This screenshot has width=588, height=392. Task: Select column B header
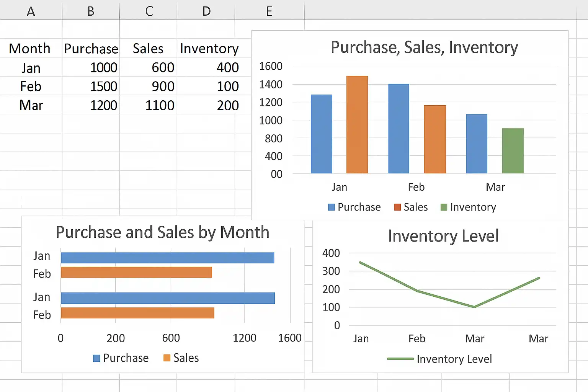91,11
